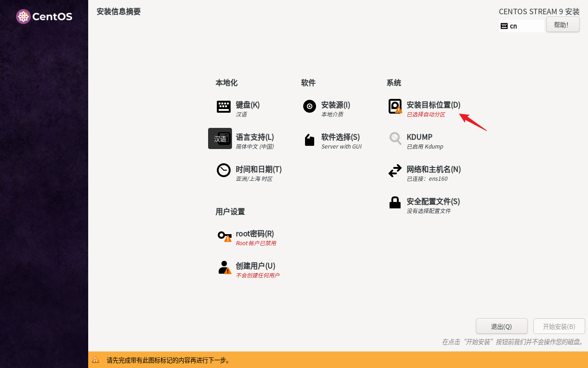Open the 语言支持(L) settings
The width and height of the screenshot is (588, 368).
(x=255, y=137)
